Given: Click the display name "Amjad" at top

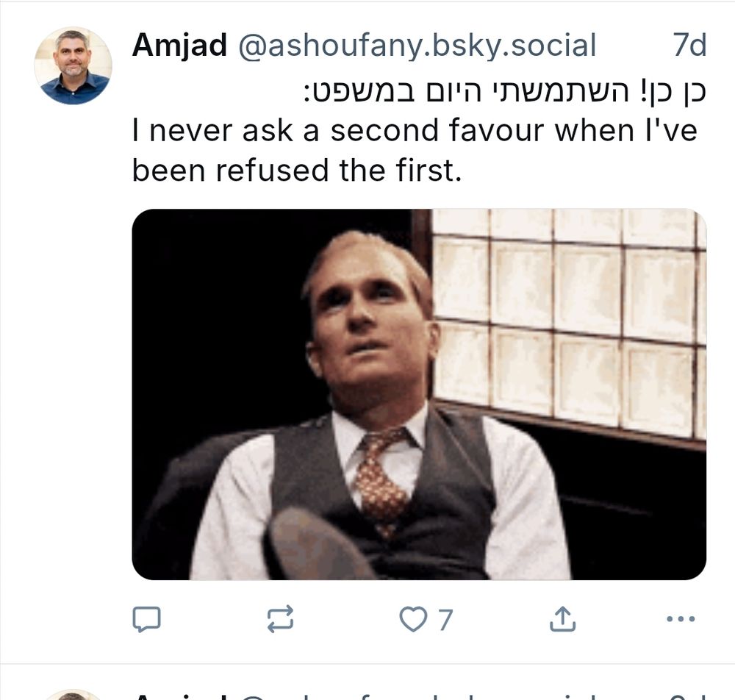Looking at the screenshot, I should click(x=179, y=46).
